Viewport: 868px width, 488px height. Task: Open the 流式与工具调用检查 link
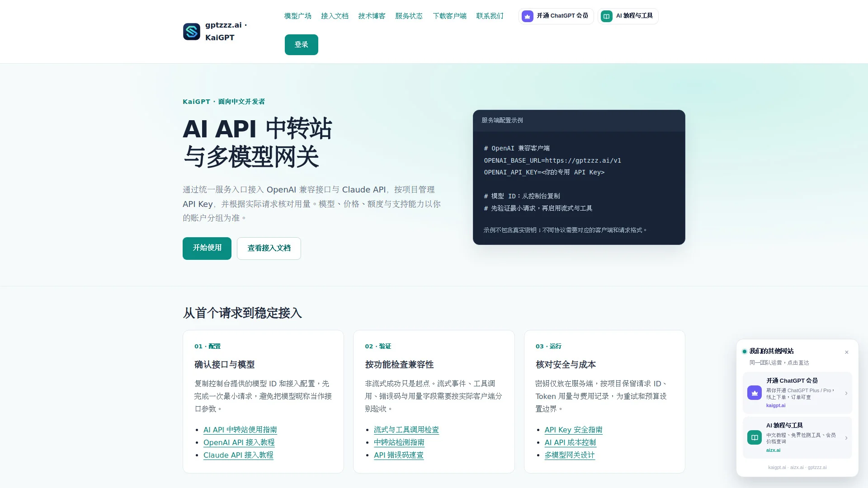[x=406, y=430]
